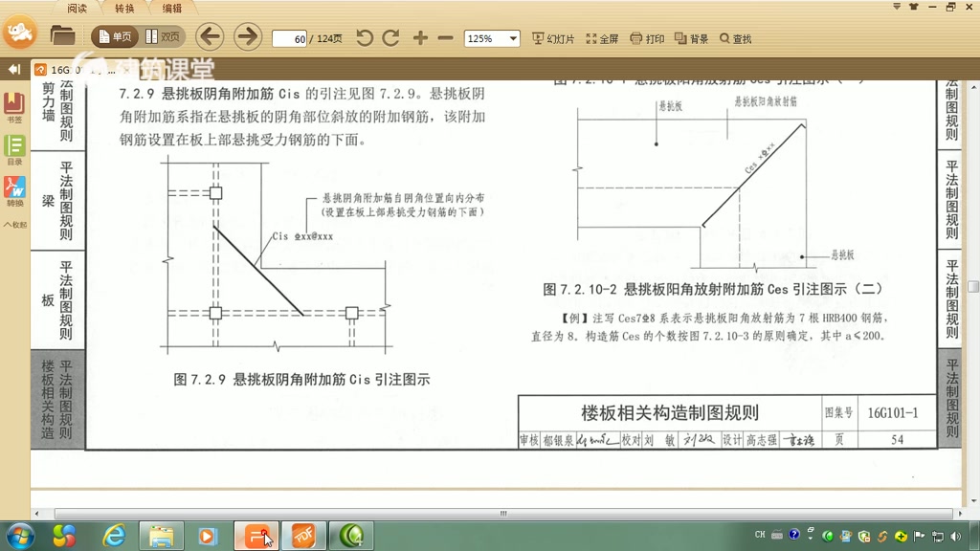This screenshot has height=551, width=980.
Task: Collapse the sidebar with 收起
Action: [14, 225]
